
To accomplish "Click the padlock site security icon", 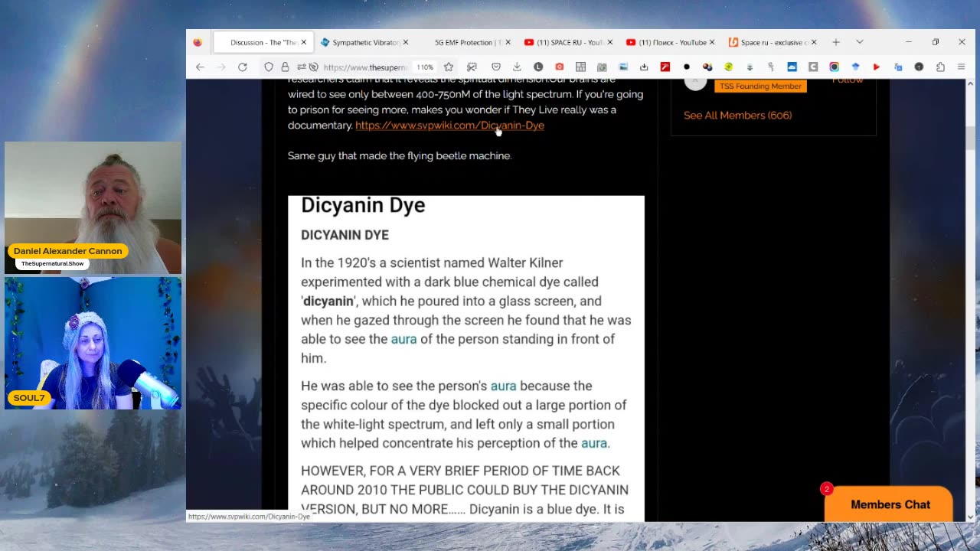I will [285, 67].
